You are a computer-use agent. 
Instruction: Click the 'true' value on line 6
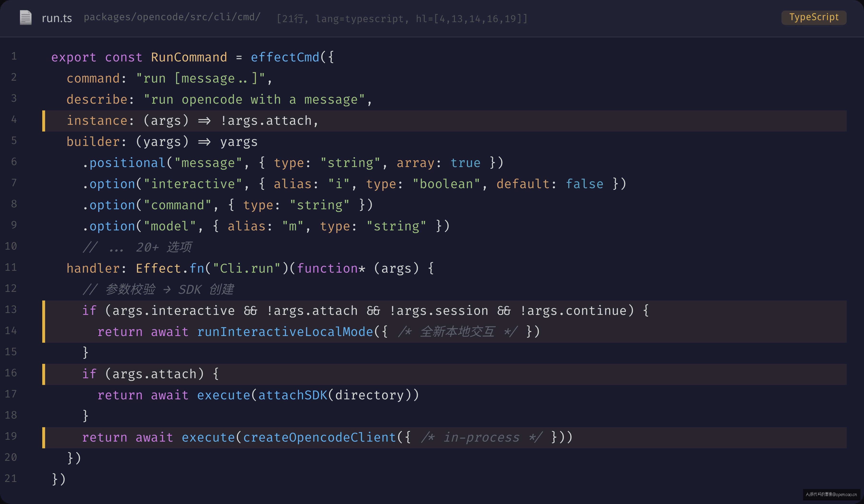(x=465, y=163)
